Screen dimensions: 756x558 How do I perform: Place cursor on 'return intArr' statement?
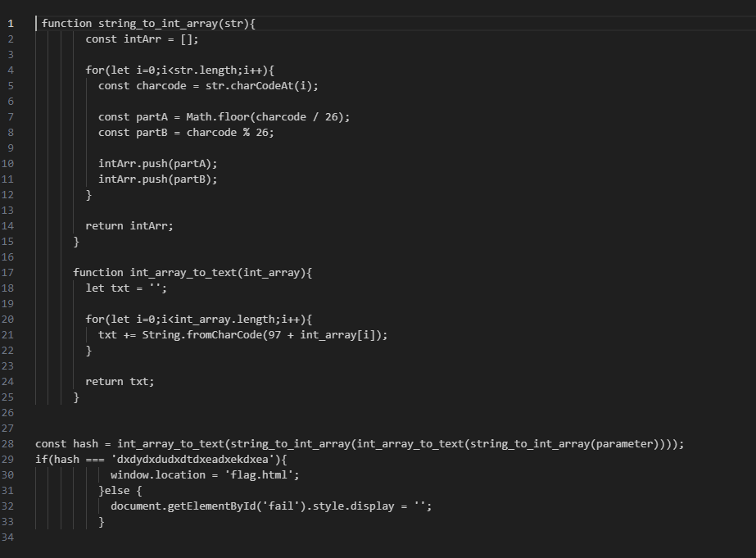[129, 225]
